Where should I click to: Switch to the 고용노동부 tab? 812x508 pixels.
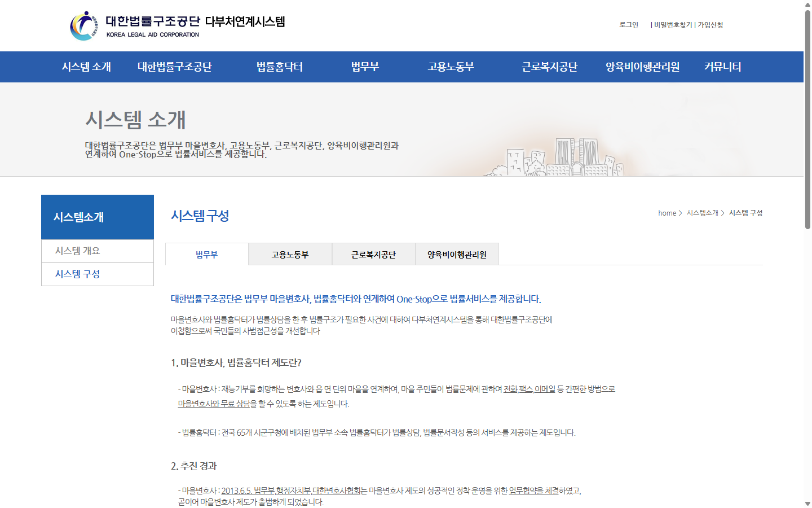point(290,254)
